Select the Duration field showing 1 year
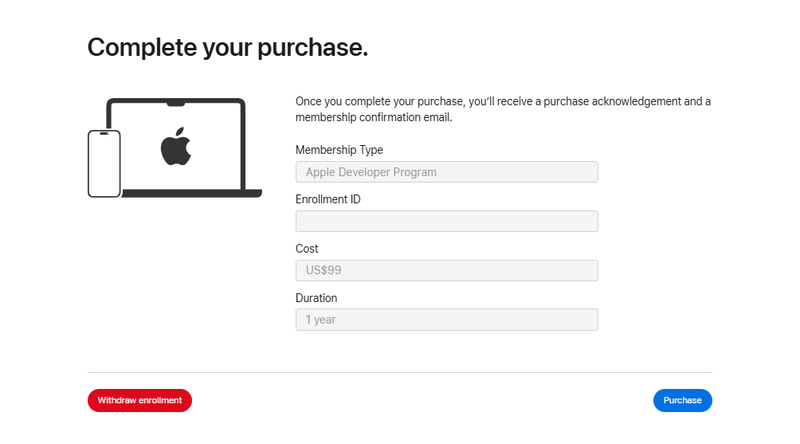 446,320
